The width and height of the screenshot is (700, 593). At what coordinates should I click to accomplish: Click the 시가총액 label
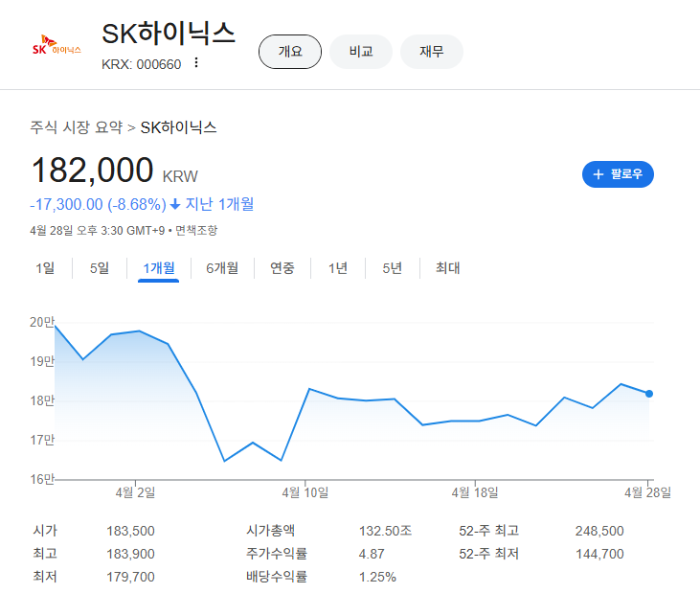(271, 531)
